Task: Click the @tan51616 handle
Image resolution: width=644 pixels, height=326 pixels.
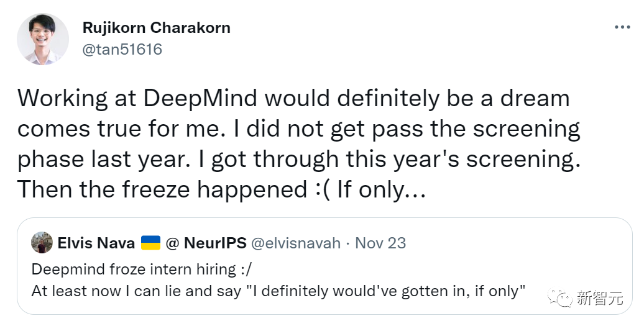Action: point(122,50)
